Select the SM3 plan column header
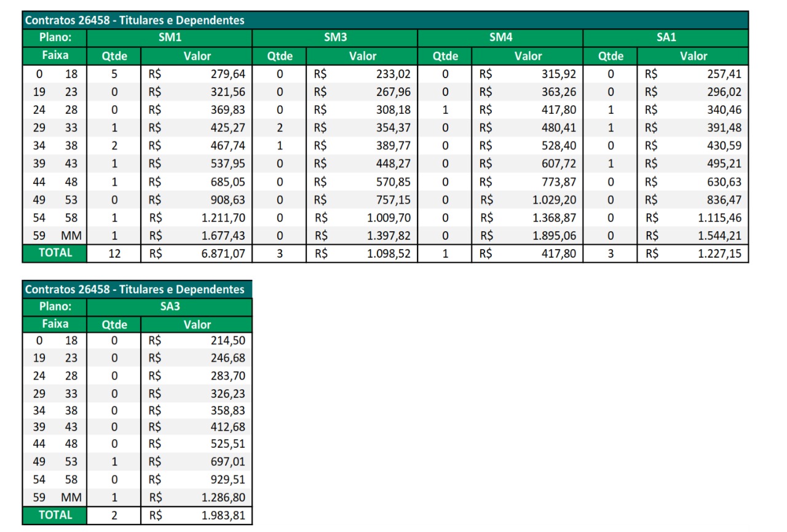This screenshot has height=532, width=787. click(334, 38)
